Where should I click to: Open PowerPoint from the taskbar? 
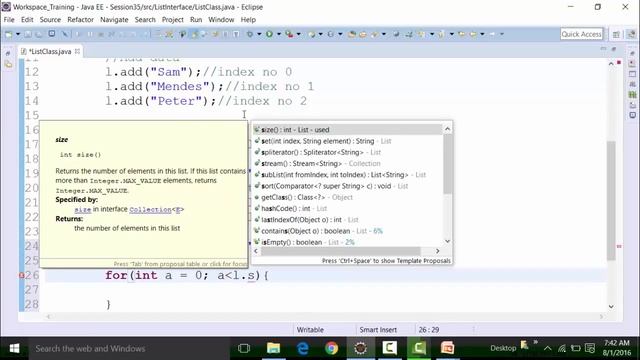[x=447, y=349]
